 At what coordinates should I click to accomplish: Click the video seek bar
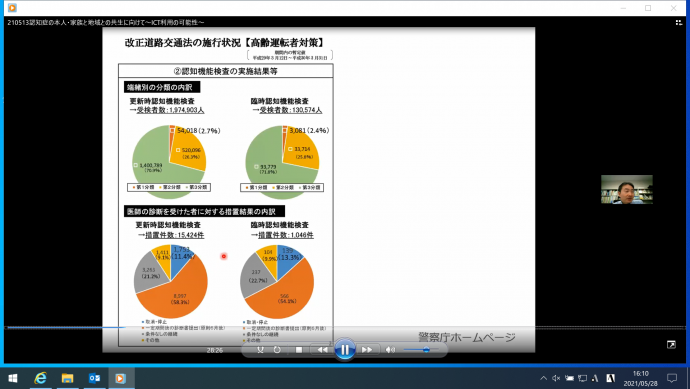point(345,328)
